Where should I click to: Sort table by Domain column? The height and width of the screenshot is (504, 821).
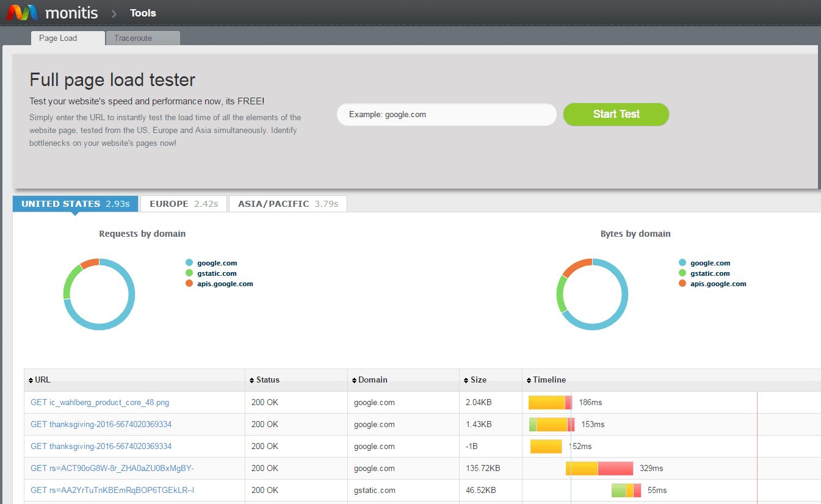click(403, 380)
